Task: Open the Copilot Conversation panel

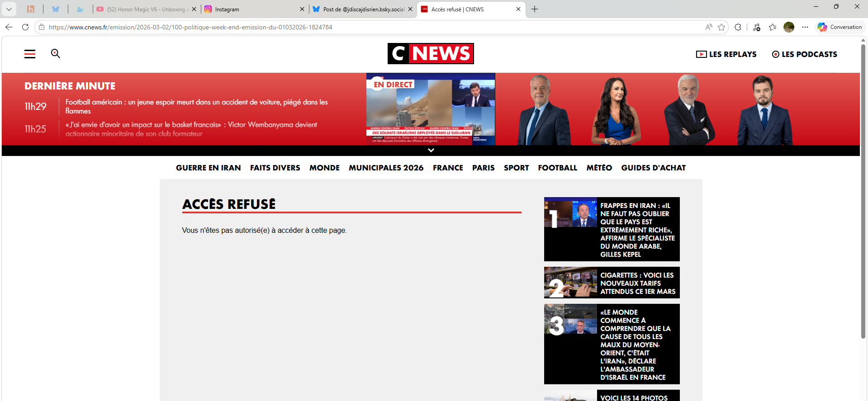Action: (840, 27)
